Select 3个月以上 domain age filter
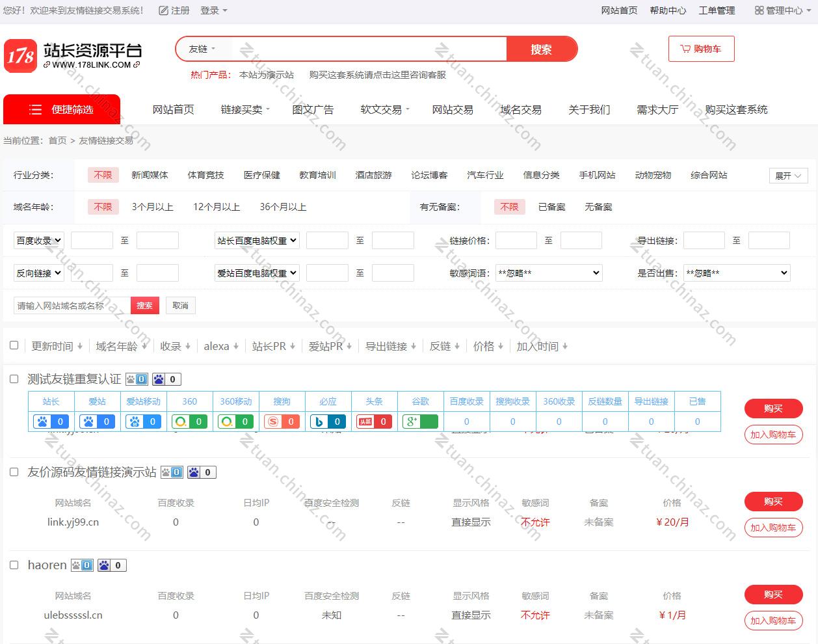The width and height of the screenshot is (818, 644). 152,207
